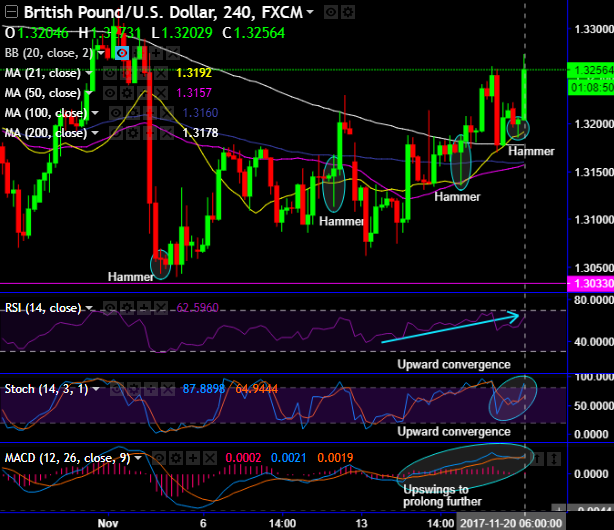Screen dimensions: 614x530
Task: Click plus icon on MA (50, close) row
Action: (x=144, y=93)
